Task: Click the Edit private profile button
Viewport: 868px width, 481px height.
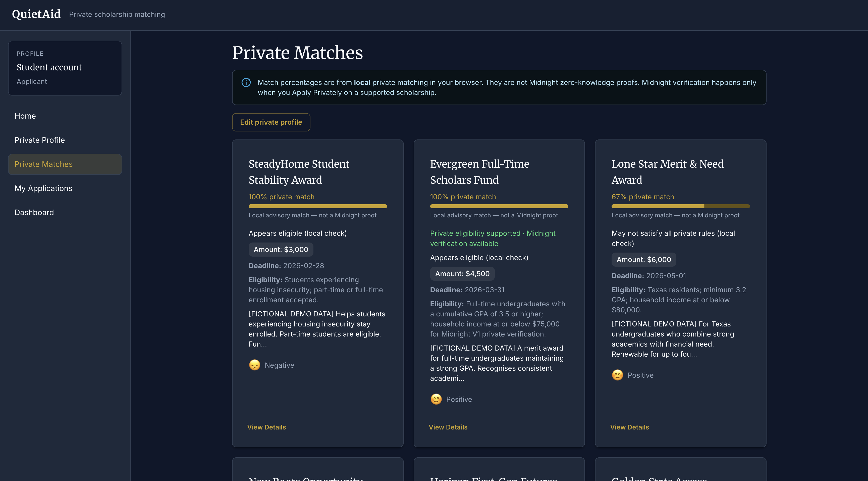Action: (271, 122)
